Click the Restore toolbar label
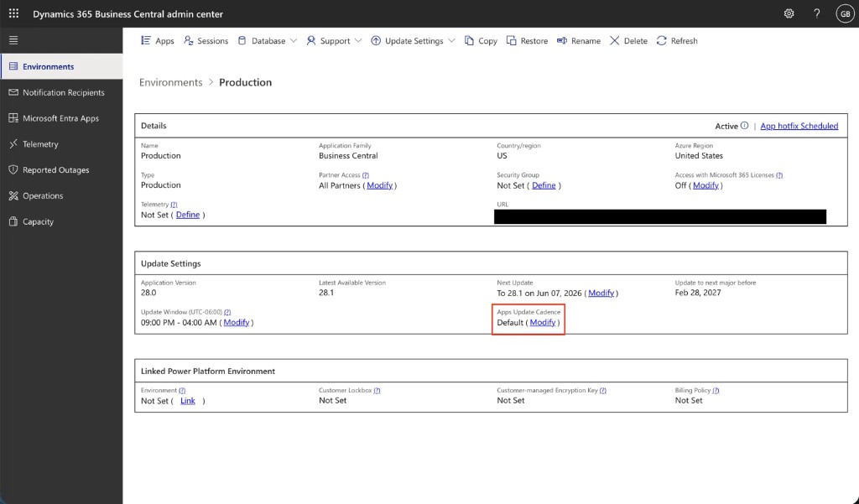The width and height of the screenshot is (859, 504). (x=534, y=40)
